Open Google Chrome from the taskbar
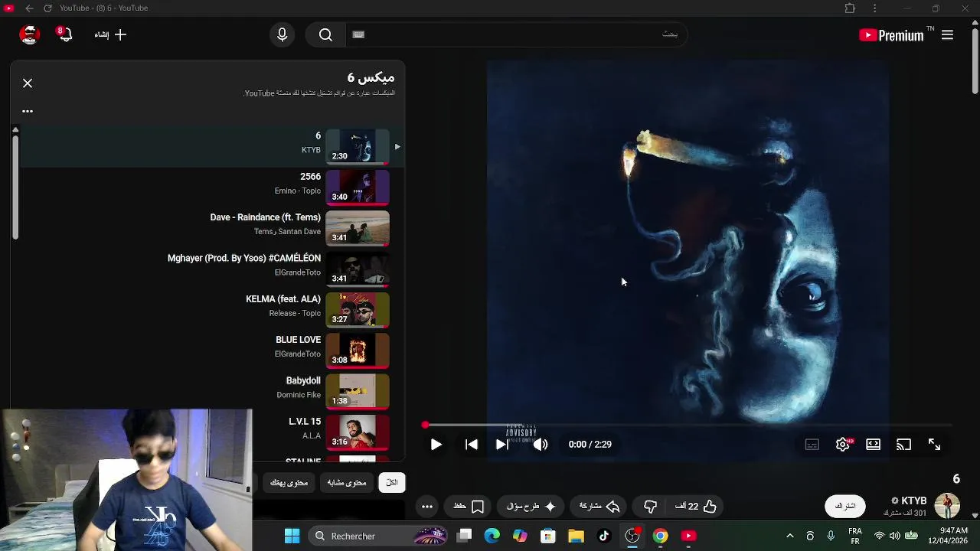The width and height of the screenshot is (980, 551). 660,536
